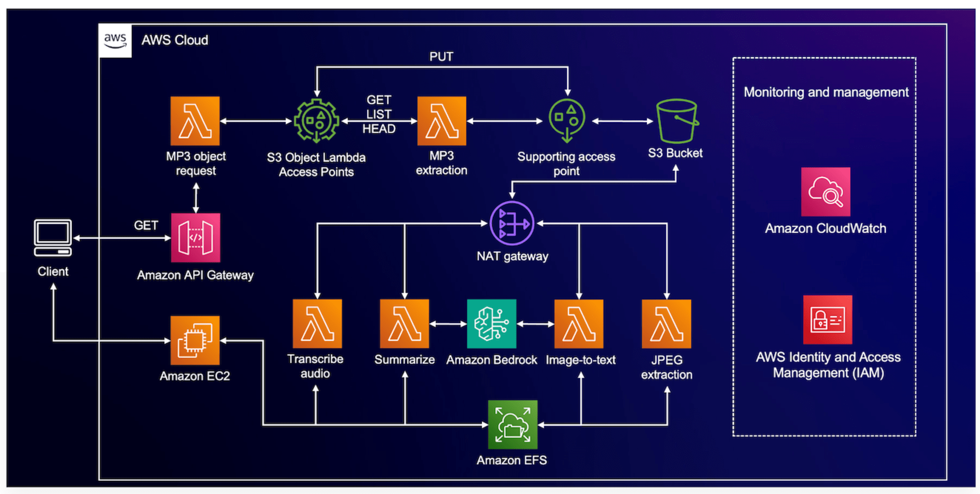The height and width of the screenshot is (494, 980).
Task: Click the JPEG extraction Lambda icon
Action: (666, 324)
